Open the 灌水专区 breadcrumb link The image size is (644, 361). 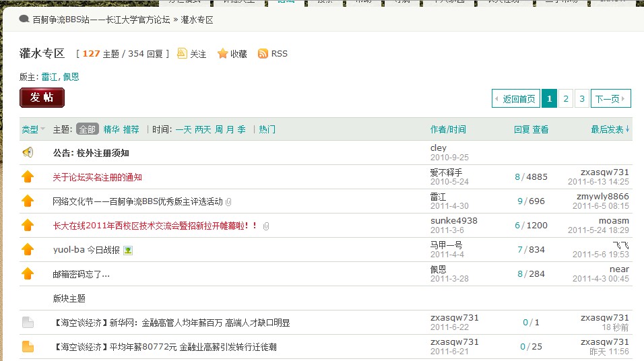(197, 20)
